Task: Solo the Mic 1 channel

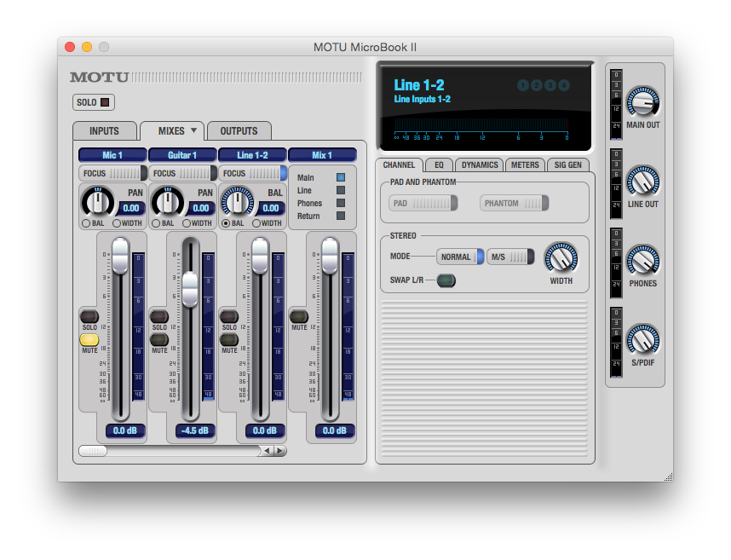Action: pyautogui.click(x=89, y=316)
